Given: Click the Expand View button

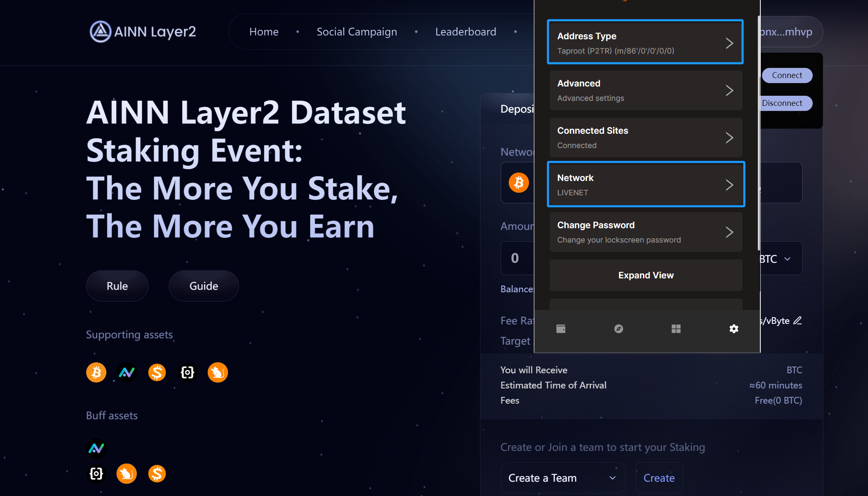Looking at the screenshot, I should click(x=646, y=275).
